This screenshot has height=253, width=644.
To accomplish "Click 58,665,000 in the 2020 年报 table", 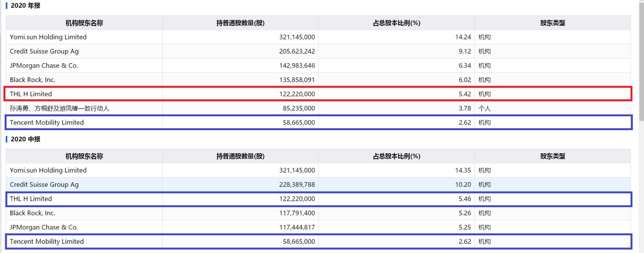I will [x=299, y=123].
